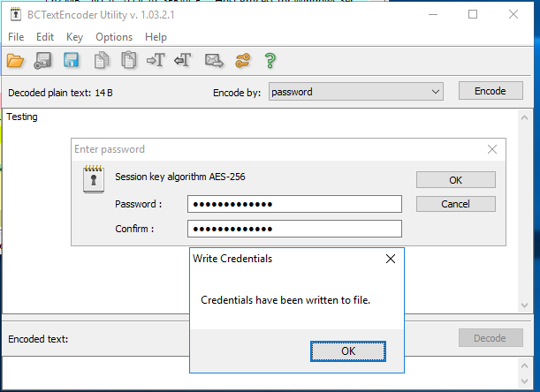Click the send by email envelope icon
The height and width of the screenshot is (392, 540).
pos(214,61)
